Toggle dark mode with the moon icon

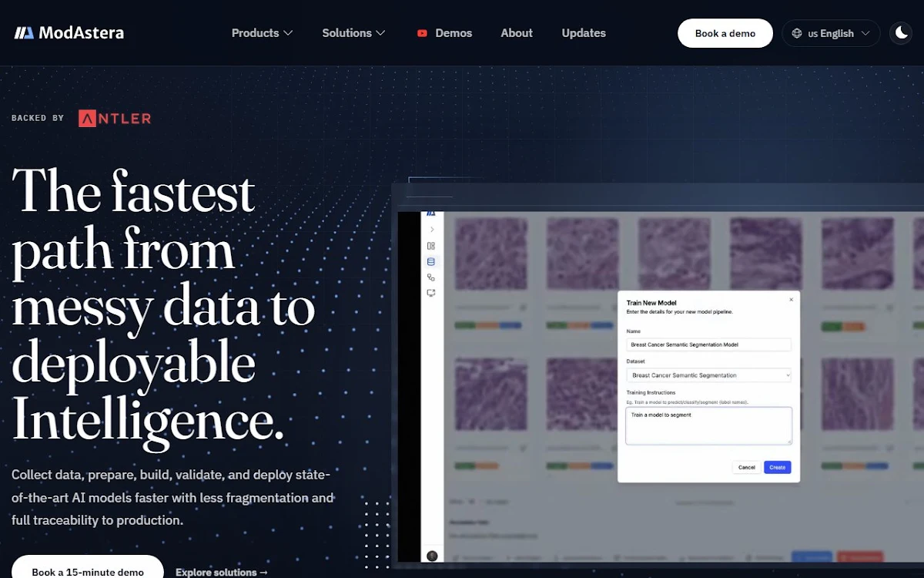pyautogui.click(x=901, y=33)
